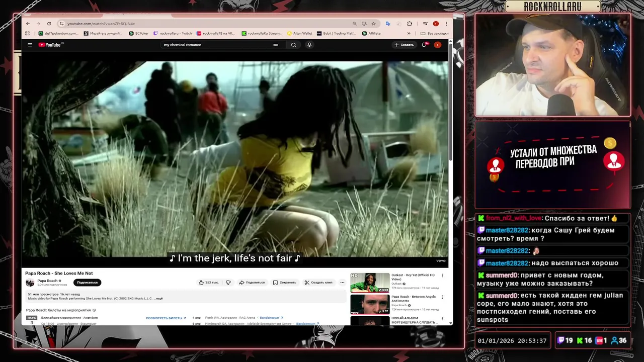This screenshot has width=644, height=362.
Task: Go to YouTube home via logo
Action: tap(50, 45)
